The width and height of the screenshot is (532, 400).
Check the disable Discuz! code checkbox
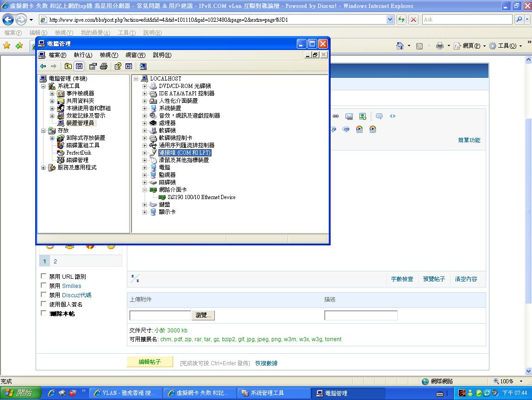pos(44,294)
